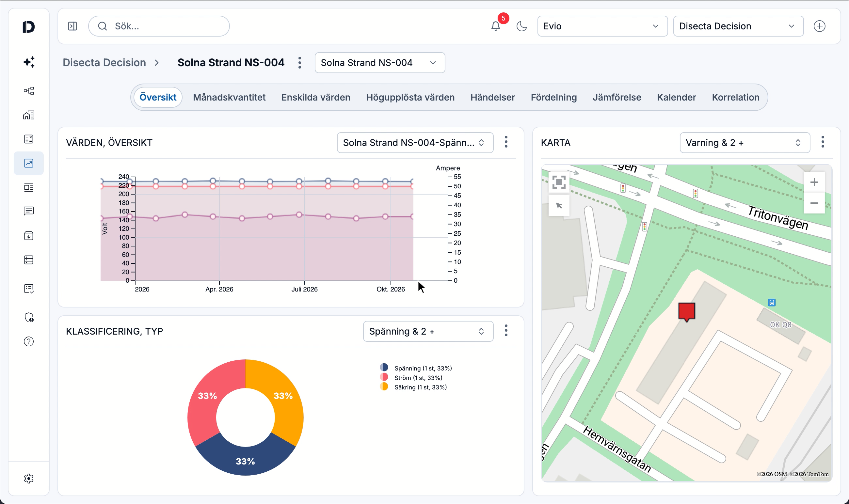The height and width of the screenshot is (504, 849).
Task: Toggle Säkring legend entry in donut chart
Action: click(x=413, y=387)
